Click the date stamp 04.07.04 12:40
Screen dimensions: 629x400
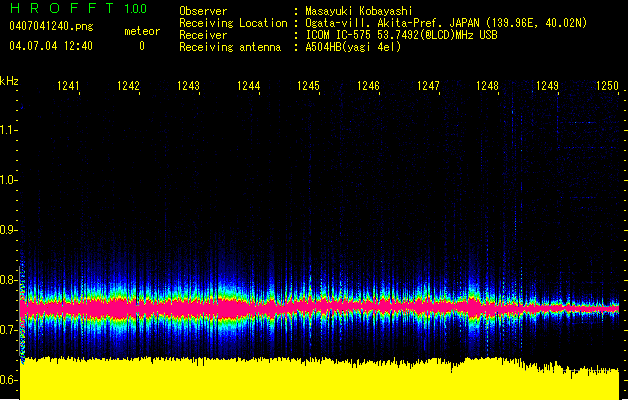point(49,46)
